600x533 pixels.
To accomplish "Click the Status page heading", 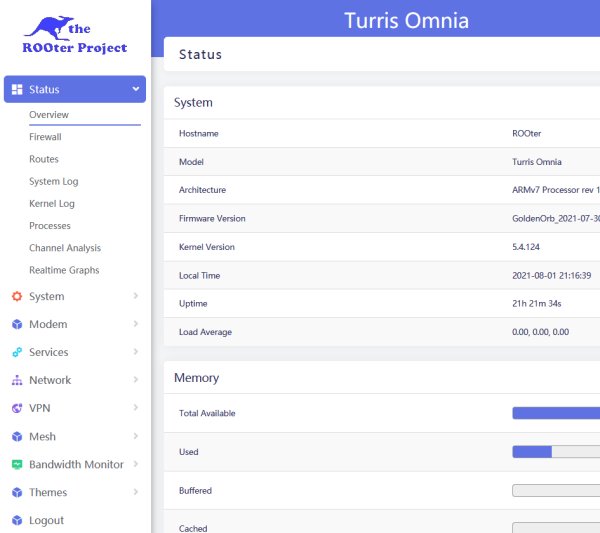I will click(200, 54).
